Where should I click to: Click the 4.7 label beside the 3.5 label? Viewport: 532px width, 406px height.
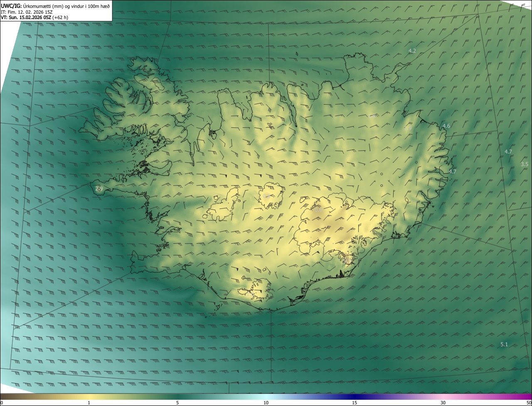click(x=508, y=152)
